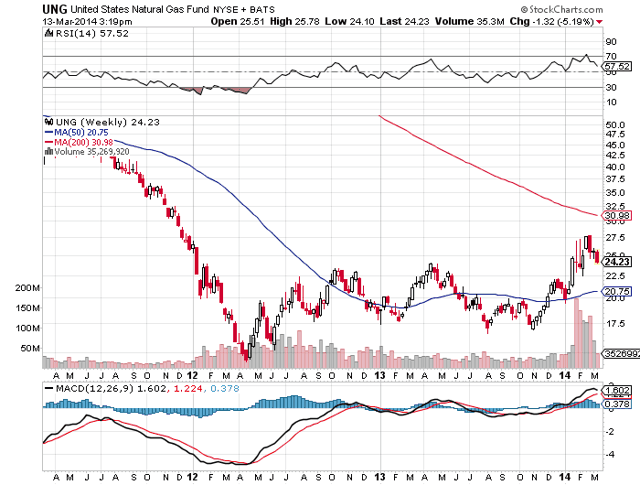The height and width of the screenshot is (485, 640).
Task: Click the Volume 35,269,920 legend entry
Action: pos(87,151)
